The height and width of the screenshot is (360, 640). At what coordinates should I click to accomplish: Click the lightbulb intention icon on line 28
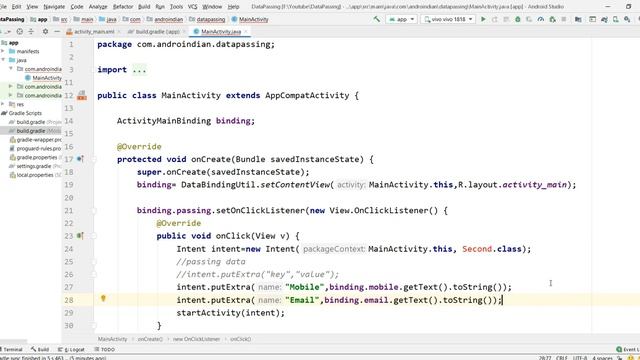pos(103,299)
